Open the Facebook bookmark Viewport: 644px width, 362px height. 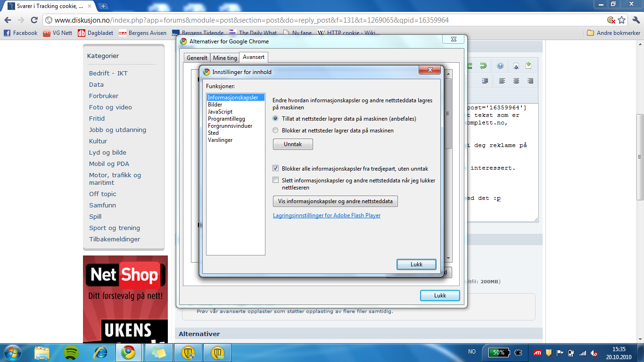20,33
